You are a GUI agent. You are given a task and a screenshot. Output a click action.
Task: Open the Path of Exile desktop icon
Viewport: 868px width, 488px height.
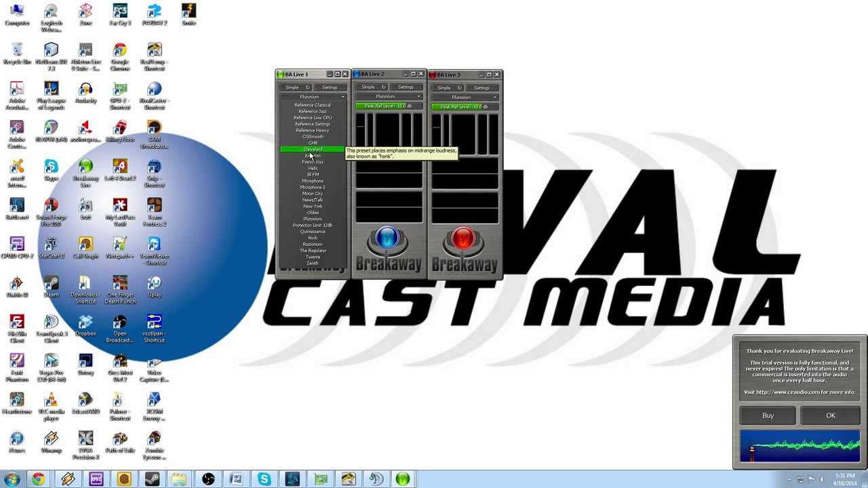(x=120, y=441)
